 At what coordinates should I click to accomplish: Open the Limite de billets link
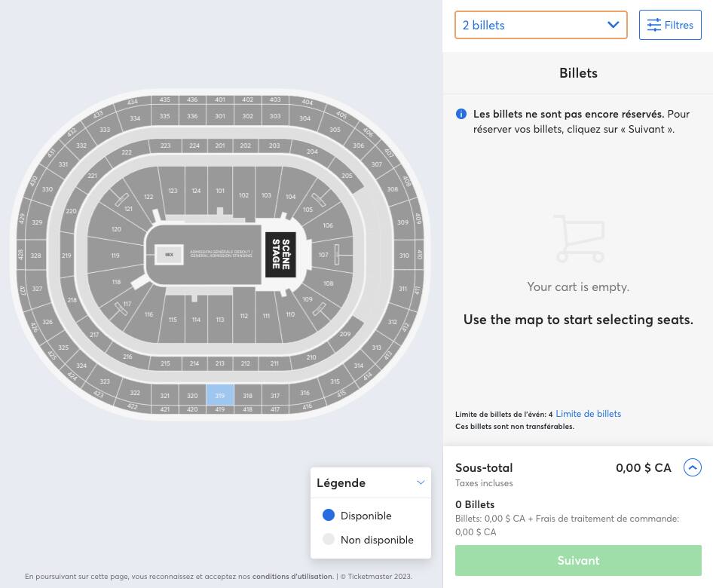588,414
